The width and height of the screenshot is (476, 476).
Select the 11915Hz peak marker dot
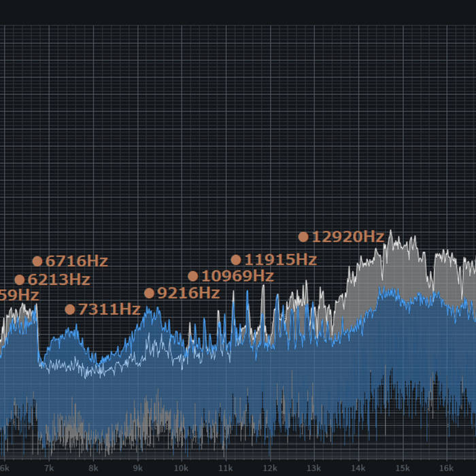(x=236, y=260)
